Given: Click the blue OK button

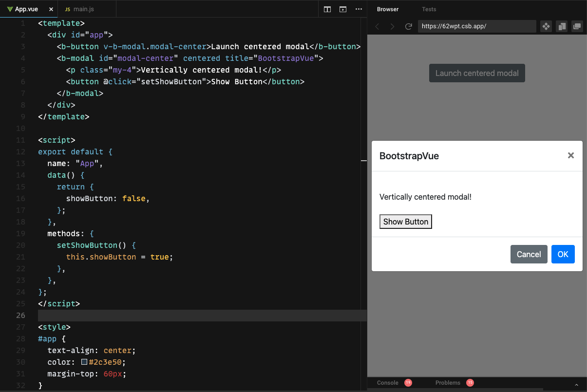Looking at the screenshot, I should (563, 254).
